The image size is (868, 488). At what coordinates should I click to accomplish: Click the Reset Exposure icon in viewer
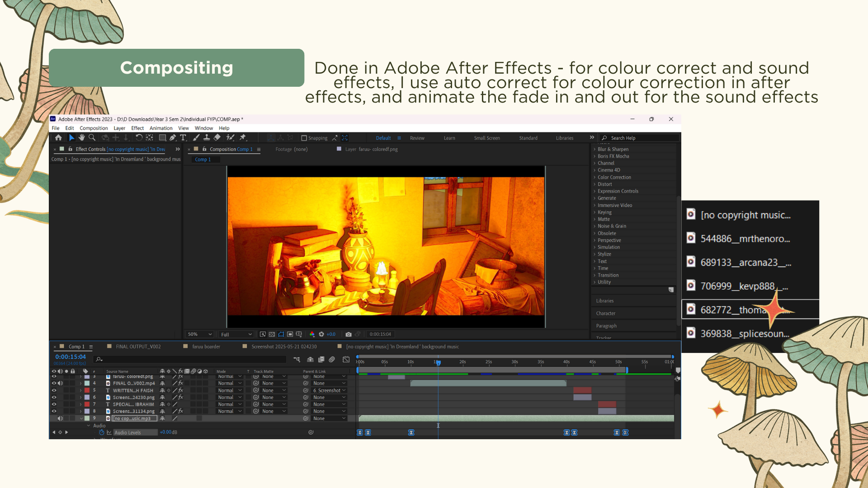point(321,334)
